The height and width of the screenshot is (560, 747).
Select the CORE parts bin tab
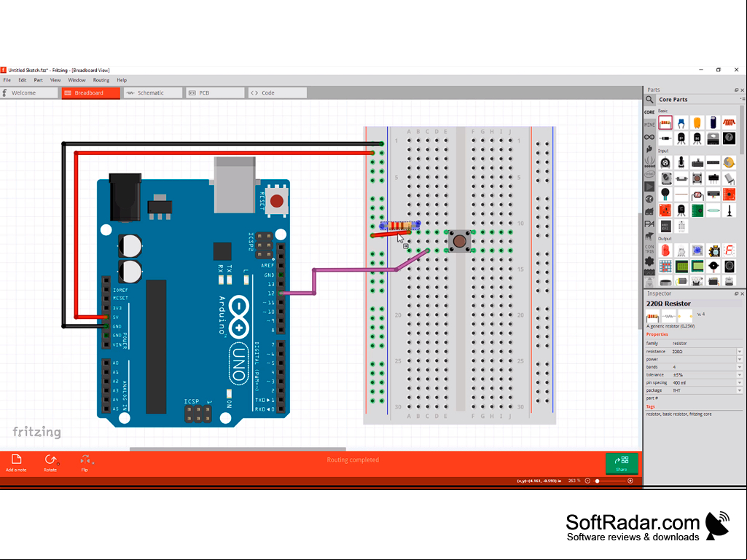pos(649,112)
